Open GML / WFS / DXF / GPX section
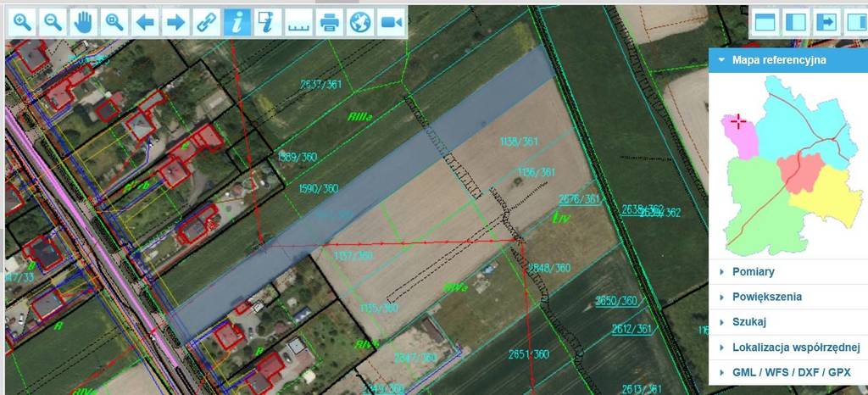Screen dimensions: 868x395 click(x=791, y=373)
